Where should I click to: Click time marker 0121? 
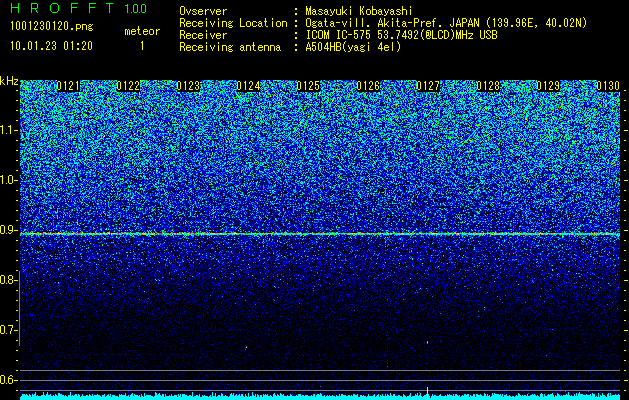click(x=68, y=86)
